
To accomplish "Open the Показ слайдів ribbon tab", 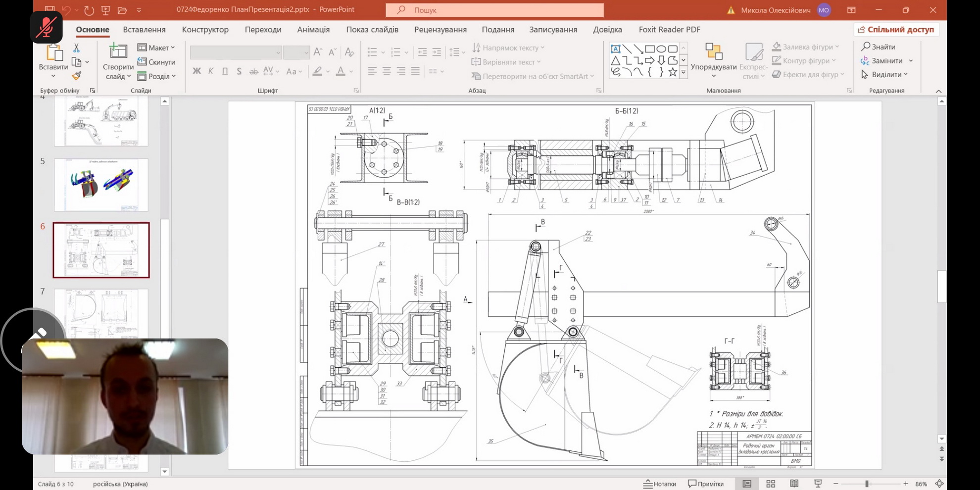I will [x=372, y=30].
